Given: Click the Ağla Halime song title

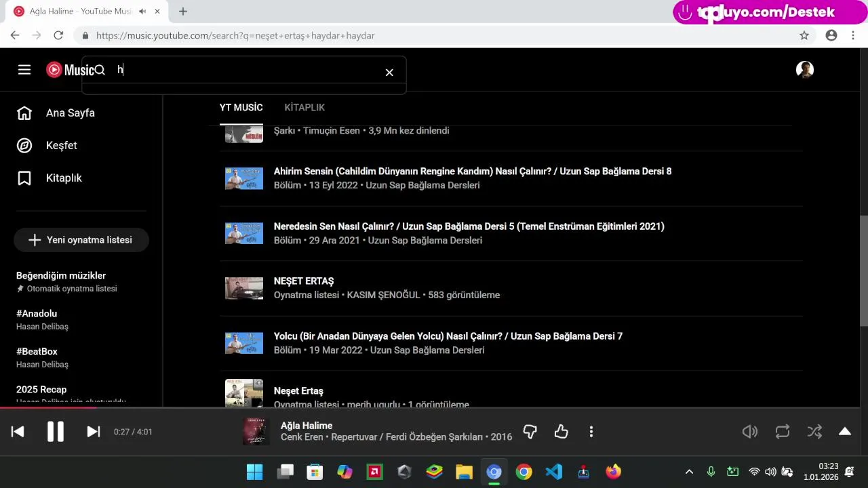Looking at the screenshot, I should [x=307, y=426].
